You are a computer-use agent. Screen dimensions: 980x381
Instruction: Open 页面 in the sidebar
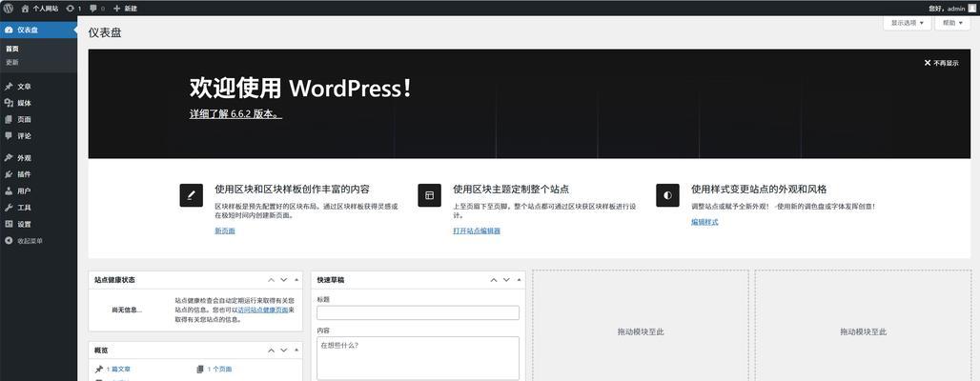coord(39,119)
